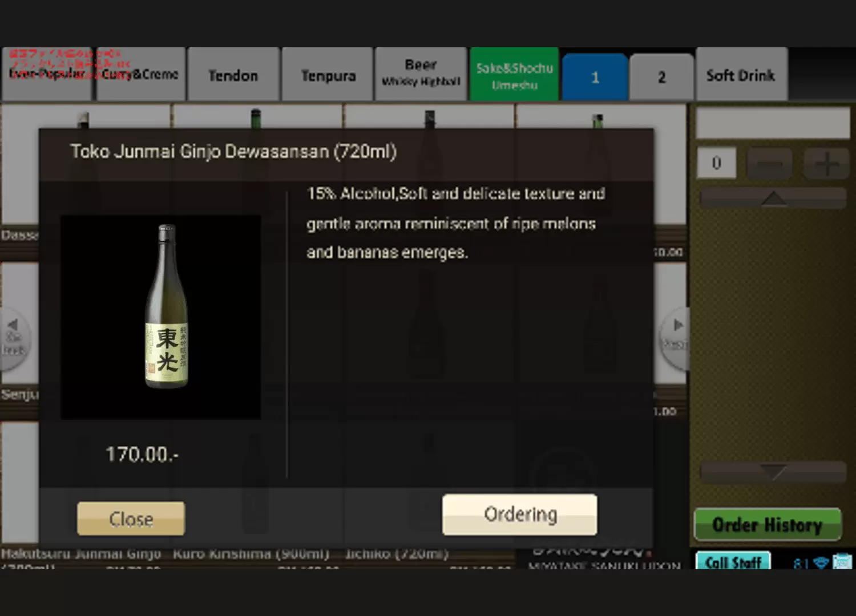The image size is (856, 616).
Task: View the Toko sake bottle image
Action: point(161,317)
